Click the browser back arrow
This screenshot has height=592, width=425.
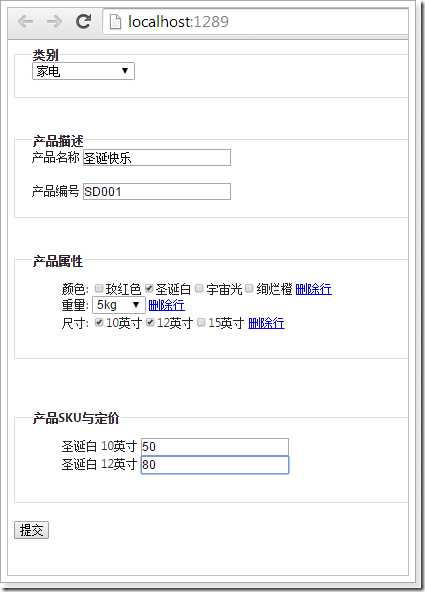click(x=26, y=22)
